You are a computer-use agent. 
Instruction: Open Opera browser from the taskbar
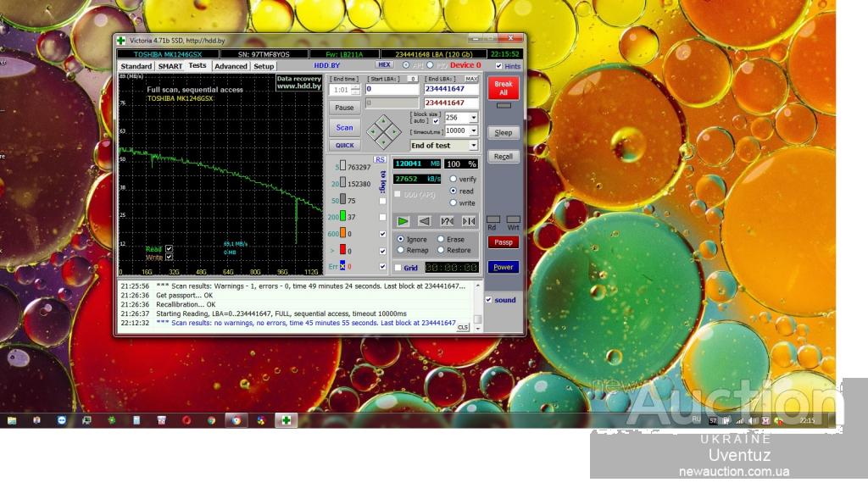click(x=186, y=420)
